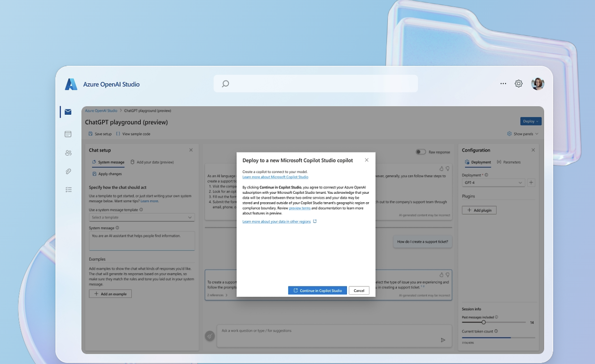The width and height of the screenshot is (595, 364).
Task: Open the Deploy dropdown button
Action: point(531,121)
